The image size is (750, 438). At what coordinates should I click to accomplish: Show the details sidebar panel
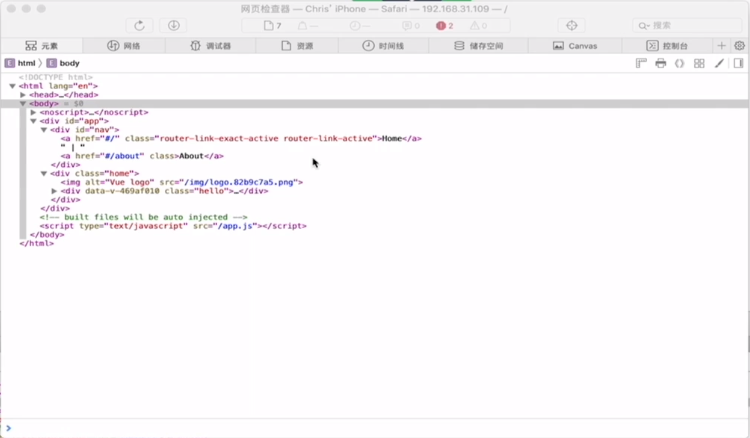(x=738, y=63)
